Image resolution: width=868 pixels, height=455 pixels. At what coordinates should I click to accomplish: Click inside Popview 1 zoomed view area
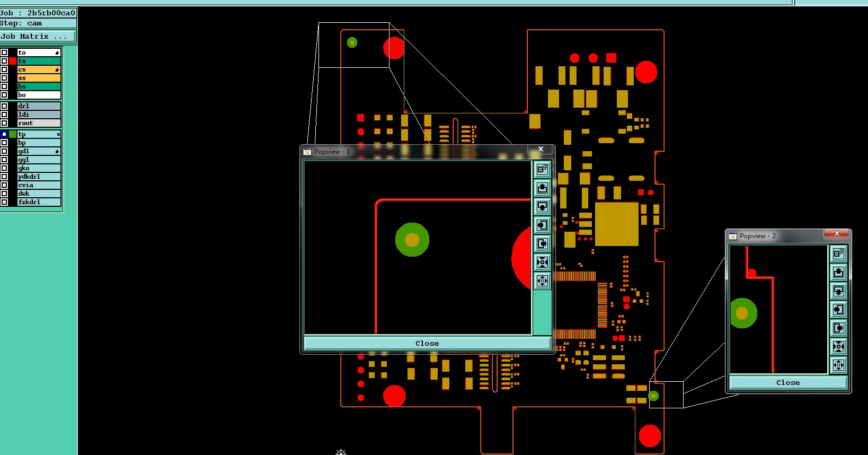click(418, 248)
